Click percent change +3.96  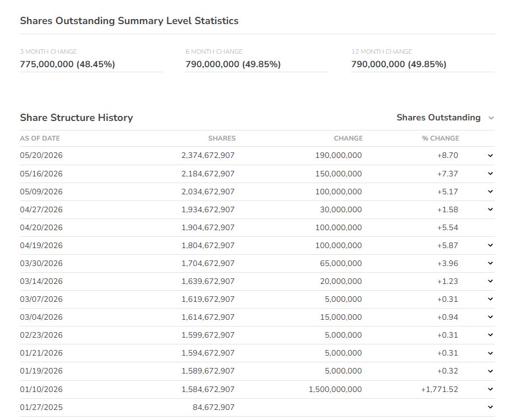(x=447, y=263)
